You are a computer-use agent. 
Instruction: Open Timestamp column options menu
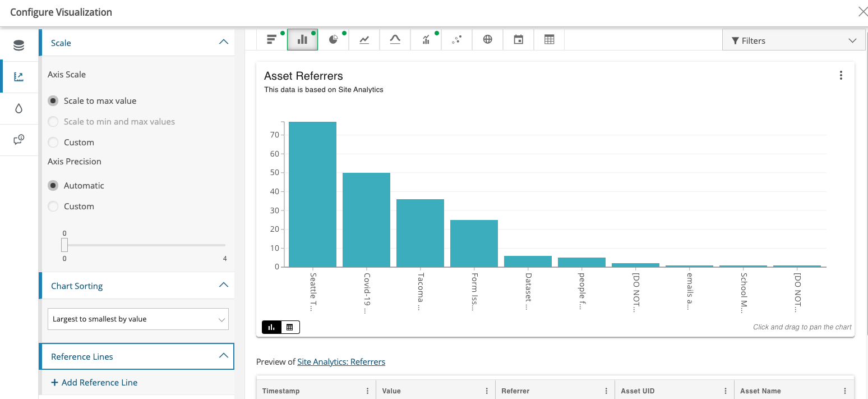point(368,391)
